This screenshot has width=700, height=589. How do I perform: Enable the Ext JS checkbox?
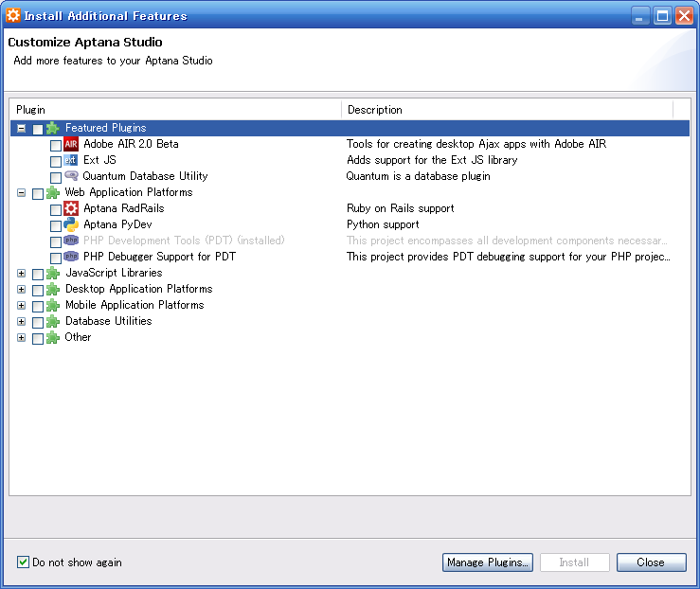click(56, 162)
